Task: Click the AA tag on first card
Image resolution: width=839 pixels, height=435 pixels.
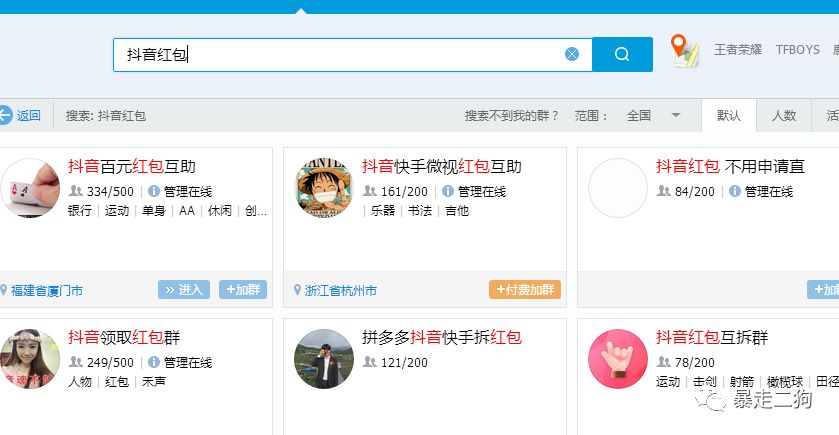Action: coord(187,211)
